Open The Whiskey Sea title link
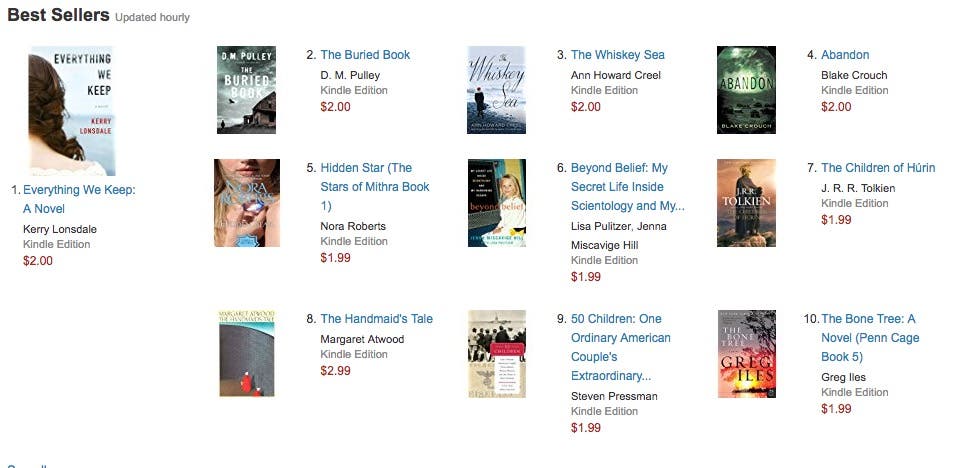The height and width of the screenshot is (468, 968). (x=617, y=55)
